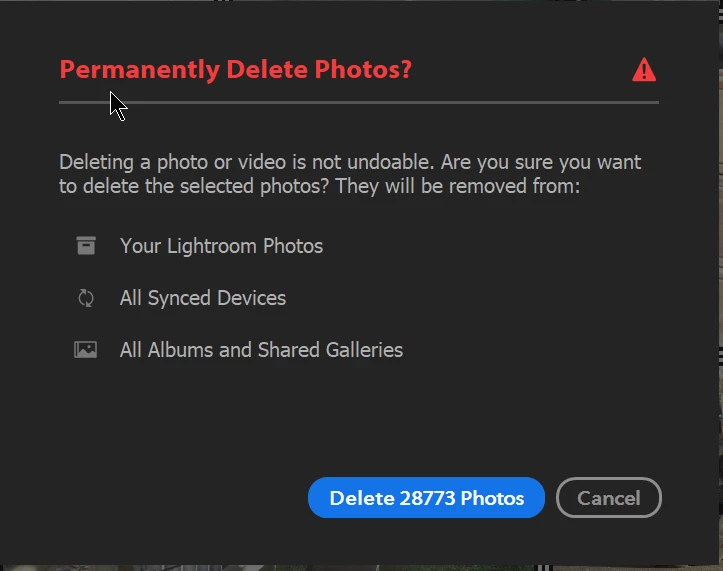The height and width of the screenshot is (571, 723).
Task: Click the red warning triangle icon
Action: tap(644, 70)
